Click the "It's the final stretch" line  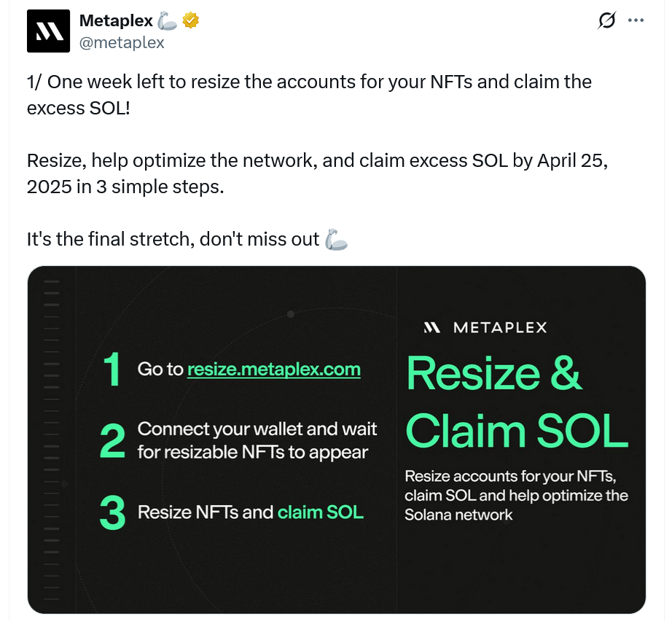coord(173,240)
